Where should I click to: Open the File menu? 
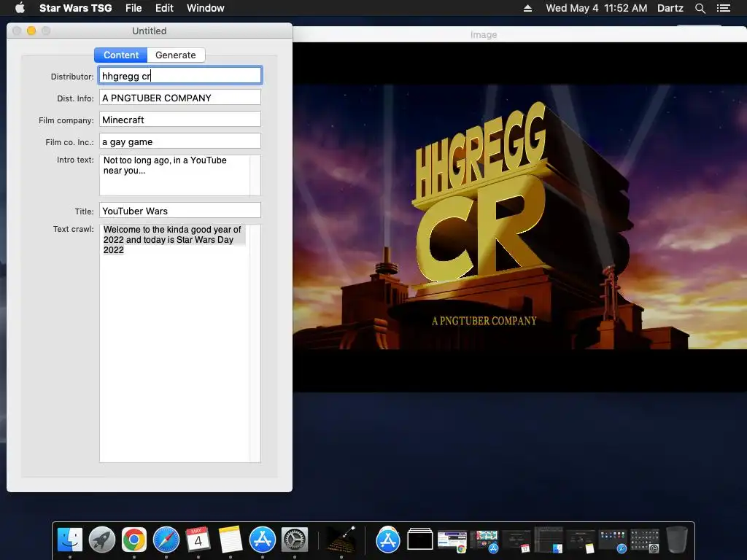pyautogui.click(x=133, y=8)
